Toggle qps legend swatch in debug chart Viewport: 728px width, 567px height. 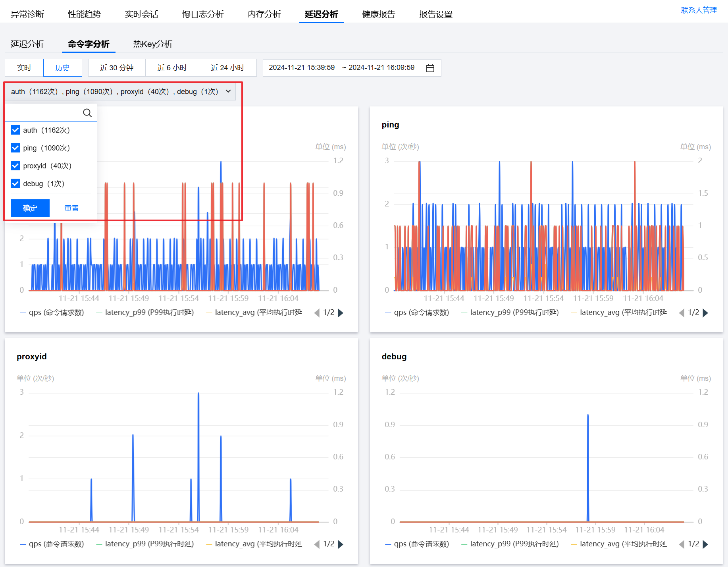pos(389,544)
